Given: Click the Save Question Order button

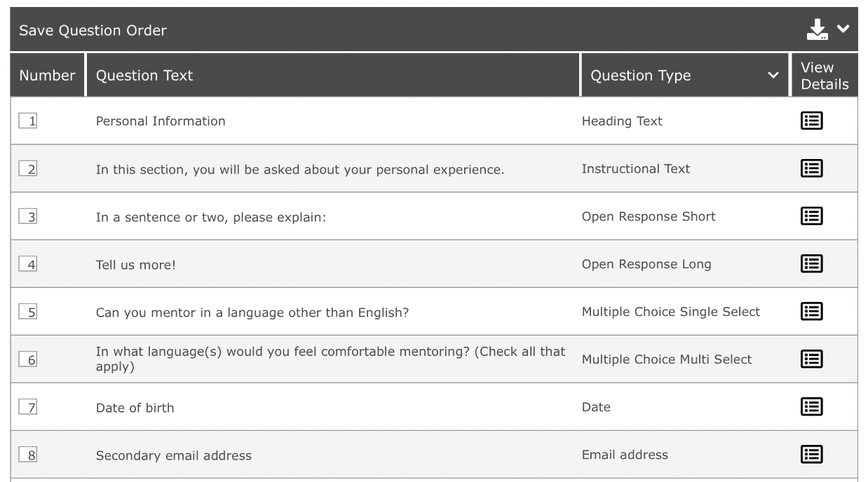Looking at the screenshot, I should point(93,31).
